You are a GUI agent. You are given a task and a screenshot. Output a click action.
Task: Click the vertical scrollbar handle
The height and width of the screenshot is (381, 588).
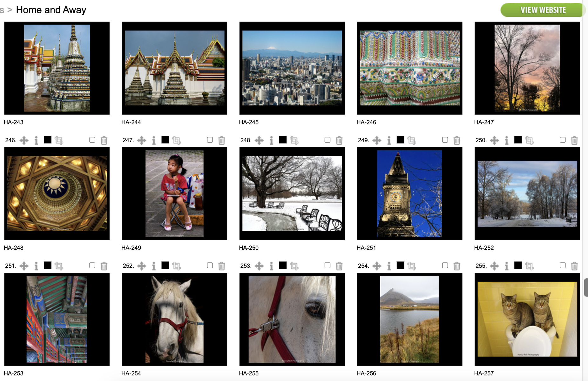(x=586, y=287)
